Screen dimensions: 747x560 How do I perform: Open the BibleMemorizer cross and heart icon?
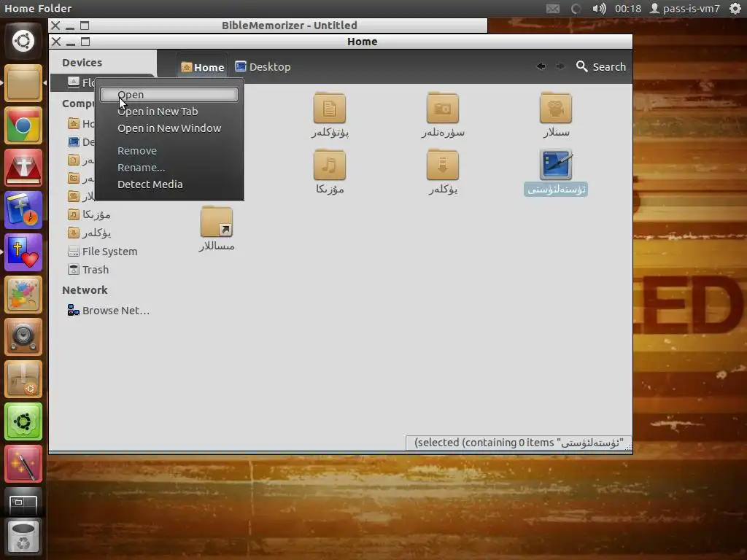tap(23, 252)
